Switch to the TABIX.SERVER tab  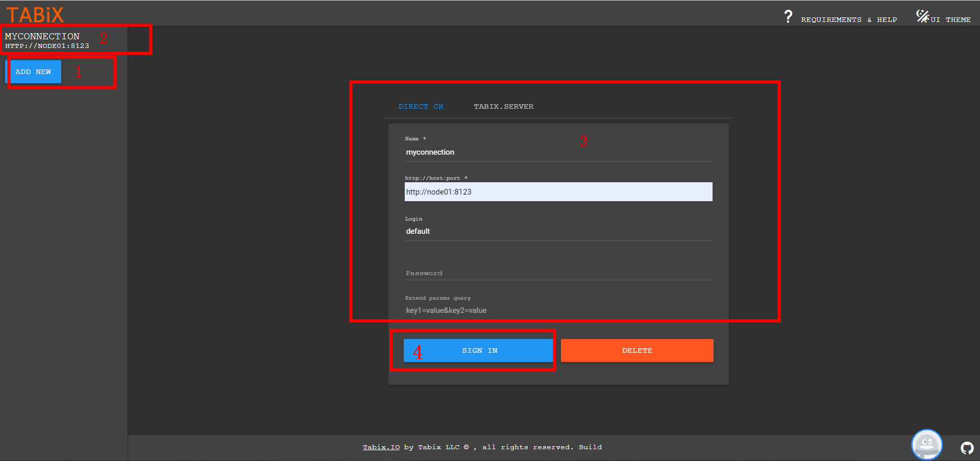[503, 106]
